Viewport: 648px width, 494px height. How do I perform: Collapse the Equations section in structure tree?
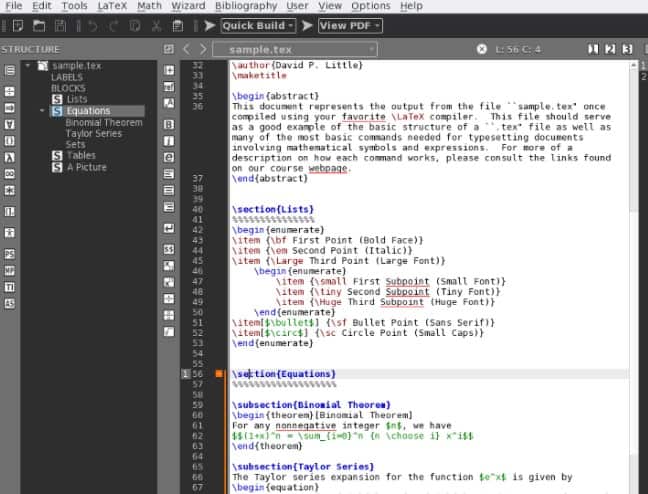pos(43,111)
